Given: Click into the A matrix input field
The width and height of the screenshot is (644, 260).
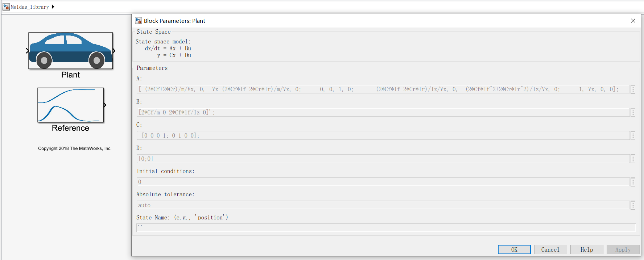Looking at the screenshot, I should pos(383,89).
